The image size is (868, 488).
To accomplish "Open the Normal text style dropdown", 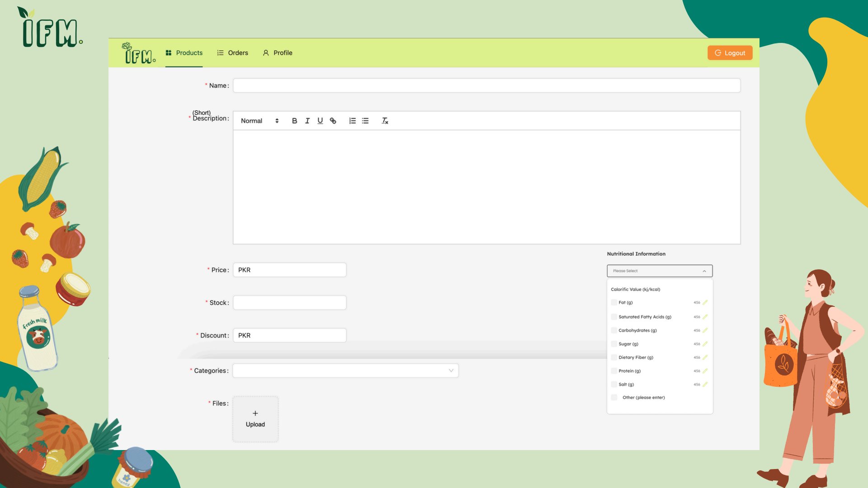I will 259,121.
